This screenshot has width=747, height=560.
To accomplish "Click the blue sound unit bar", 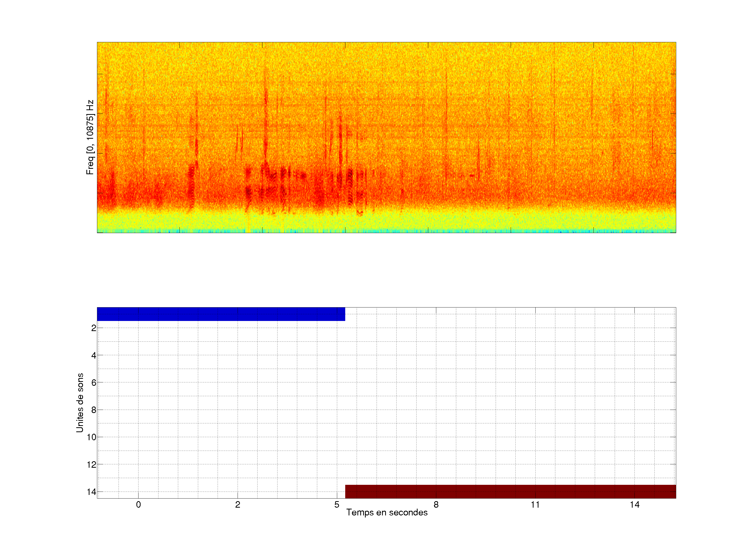I will [221, 314].
